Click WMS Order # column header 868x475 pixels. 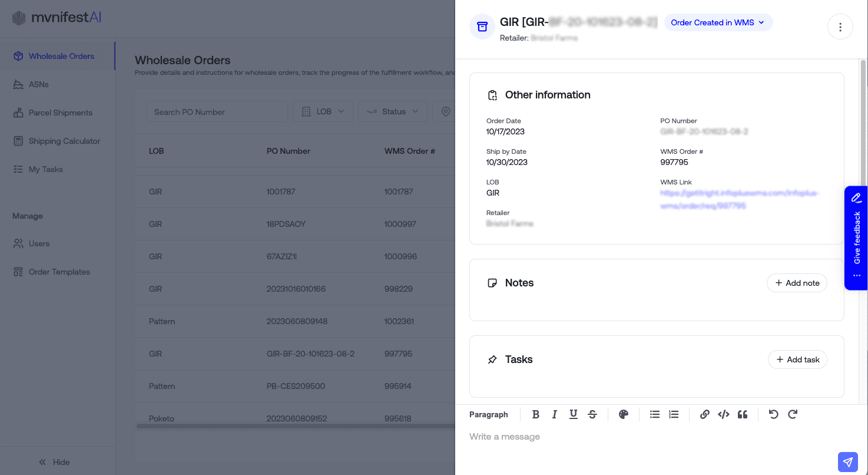tap(410, 151)
